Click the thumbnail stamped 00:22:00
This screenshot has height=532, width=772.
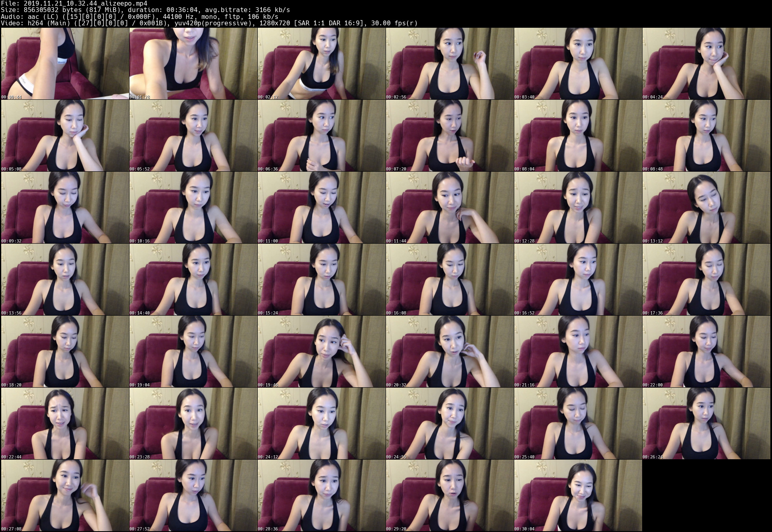click(x=706, y=351)
